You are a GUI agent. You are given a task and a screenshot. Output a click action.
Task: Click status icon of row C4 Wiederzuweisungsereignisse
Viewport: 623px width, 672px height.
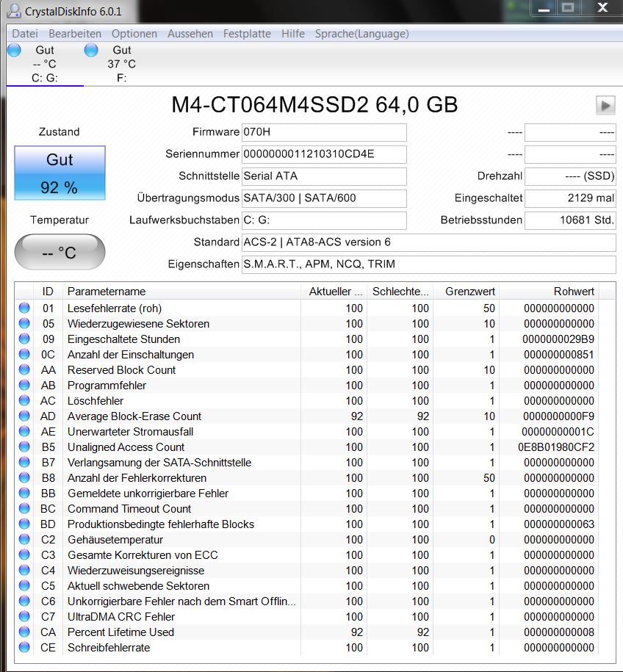[24, 570]
